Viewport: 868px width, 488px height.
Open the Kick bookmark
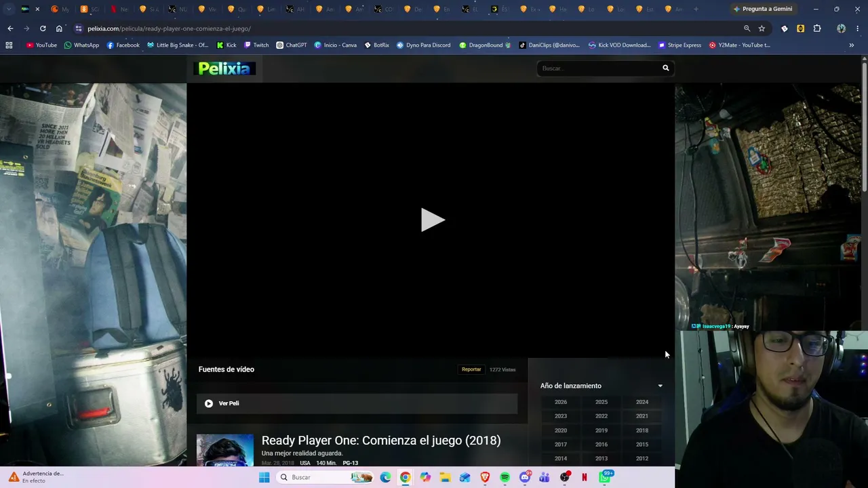click(226, 45)
